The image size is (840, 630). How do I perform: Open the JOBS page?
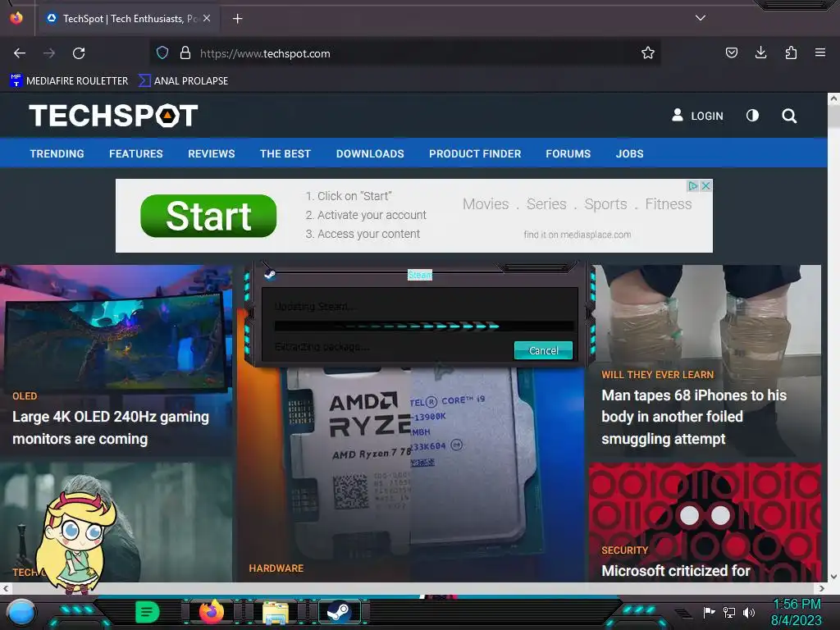[629, 153]
